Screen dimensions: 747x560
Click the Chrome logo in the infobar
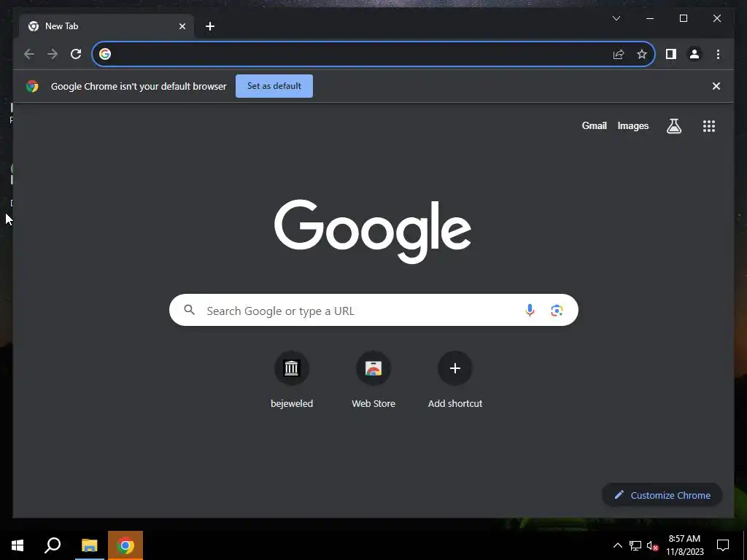pos(32,86)
